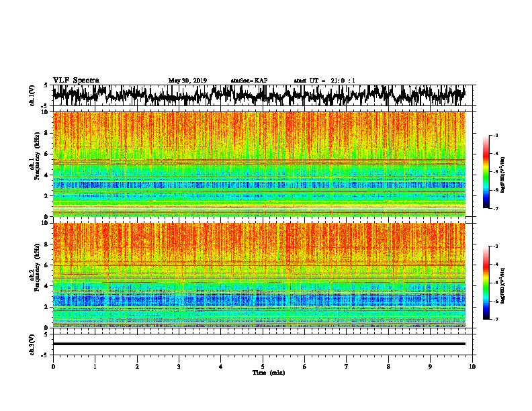Image resolution: width=532 pixels, height=411 pixels.
Task: Click the ch.2 frequency axis "6" tick label
Action: (47, 265)
